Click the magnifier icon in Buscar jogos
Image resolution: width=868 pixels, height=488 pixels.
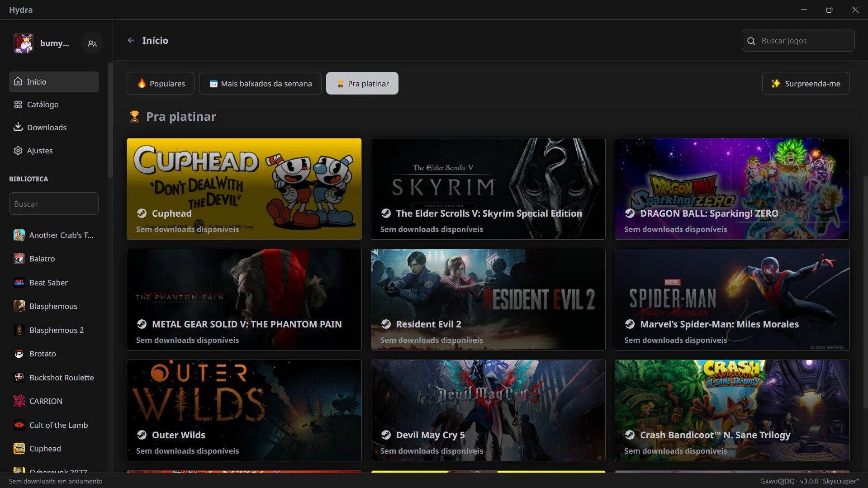(x=751, y=41)
